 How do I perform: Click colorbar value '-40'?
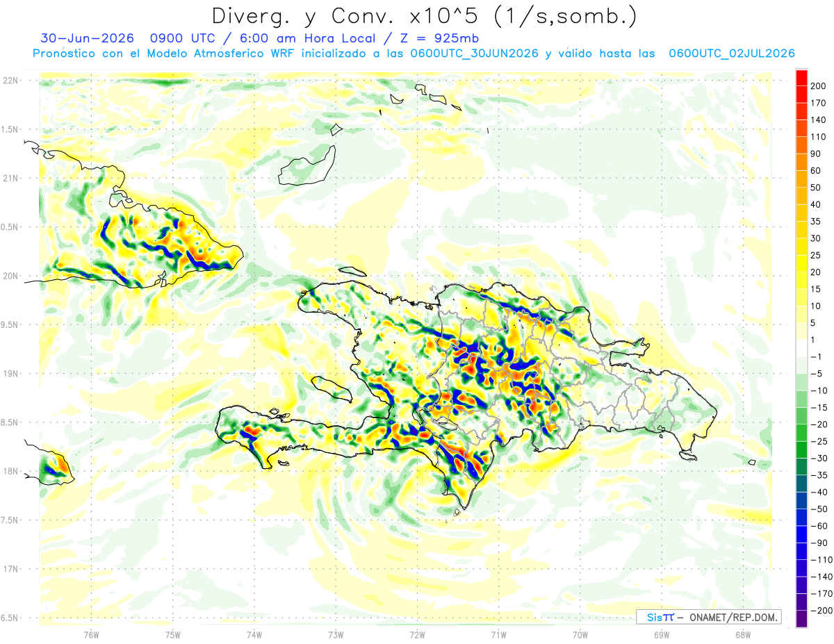[x=819, y=493]
